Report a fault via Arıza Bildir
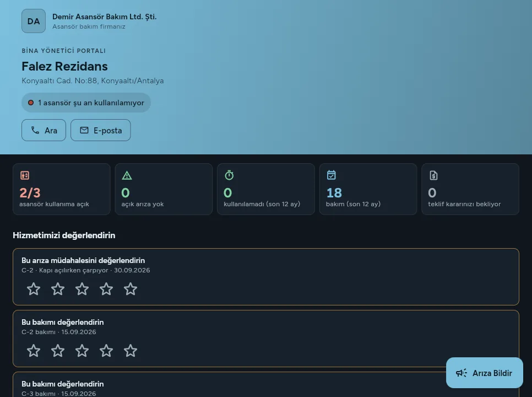 tap(485, 373)
